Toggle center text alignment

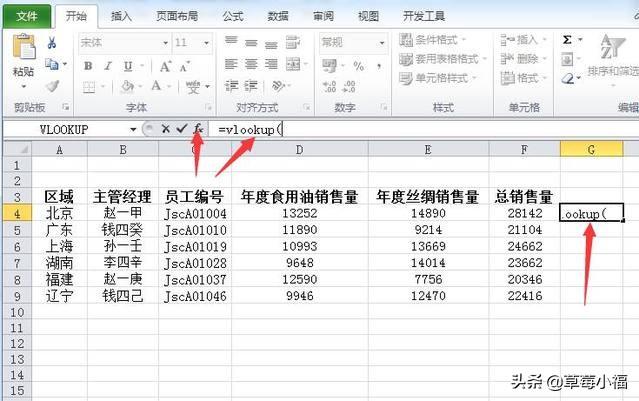(251, 64)
